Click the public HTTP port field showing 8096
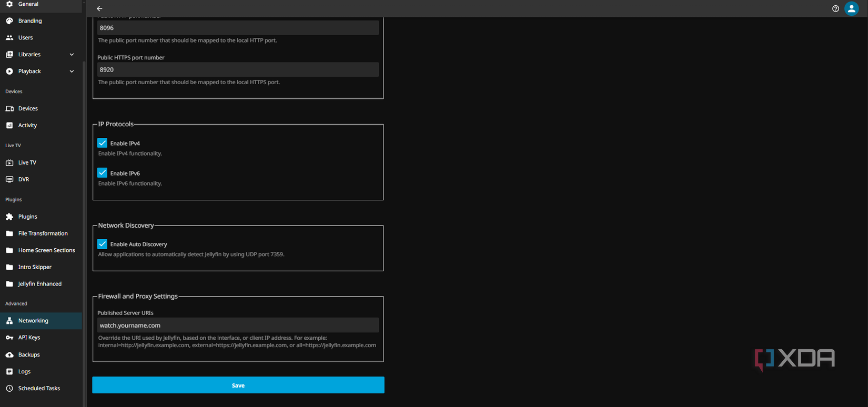Viewport: 868px width, 407px height. 238,28
